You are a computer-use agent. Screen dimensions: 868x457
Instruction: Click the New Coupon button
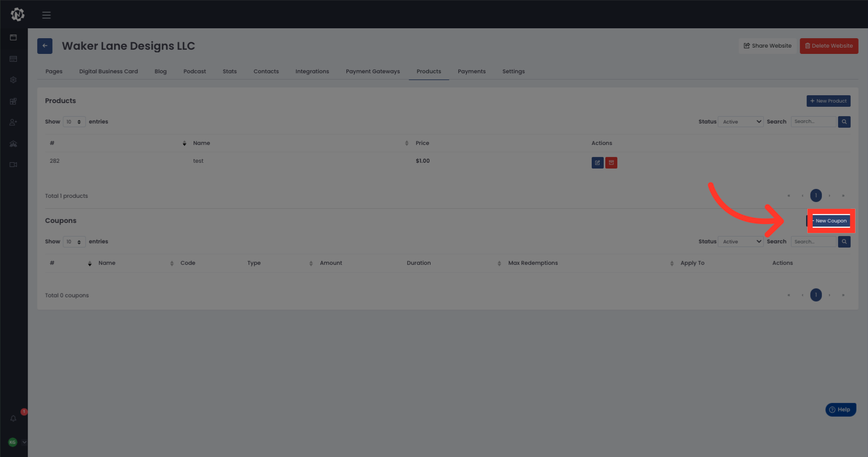tap(829, 221)
